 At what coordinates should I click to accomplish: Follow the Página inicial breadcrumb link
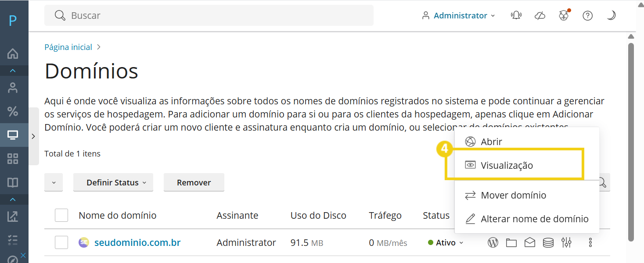tap(68, 47)
